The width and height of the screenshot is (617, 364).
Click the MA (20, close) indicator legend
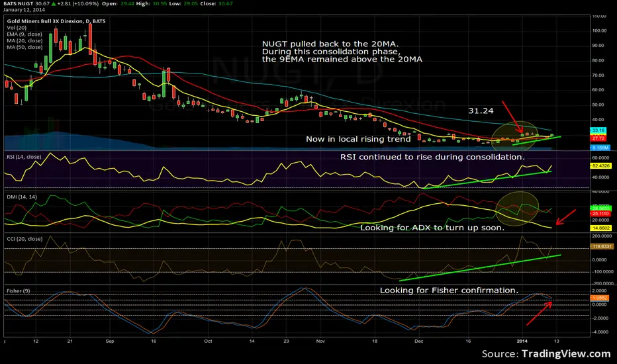coord(24,40)
